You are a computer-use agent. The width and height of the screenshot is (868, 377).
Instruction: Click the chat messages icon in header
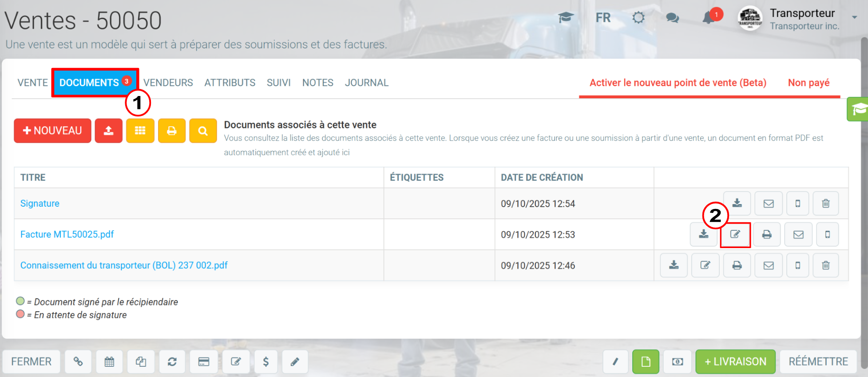673,18
